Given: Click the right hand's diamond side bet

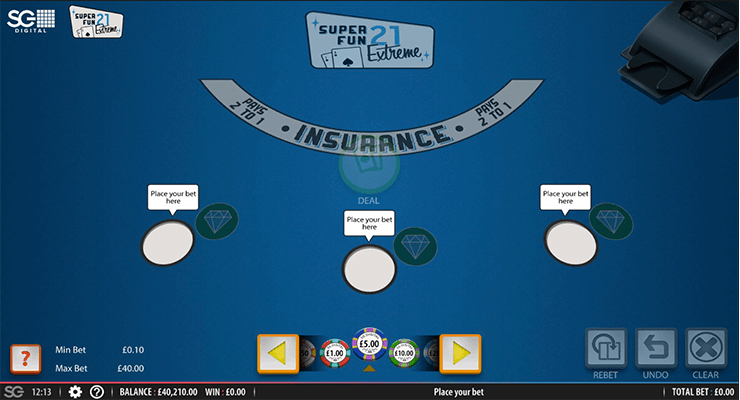Looking at the screenshot, I should tap(611, 221).
